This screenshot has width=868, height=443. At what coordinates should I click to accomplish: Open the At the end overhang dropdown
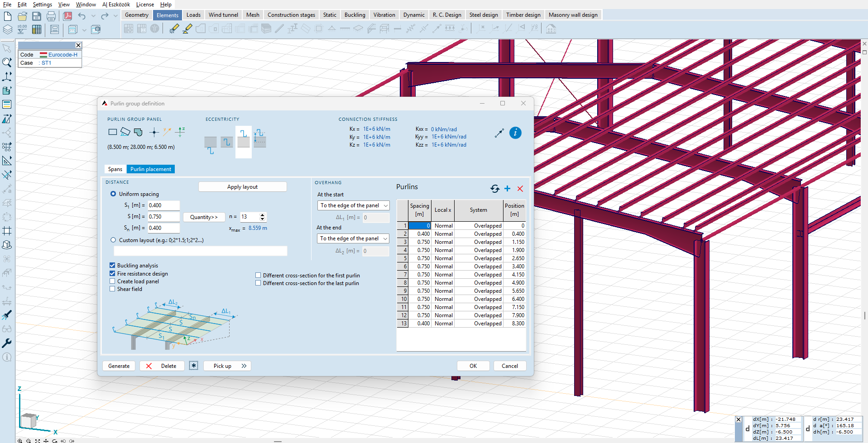click(x=353, y=238)
